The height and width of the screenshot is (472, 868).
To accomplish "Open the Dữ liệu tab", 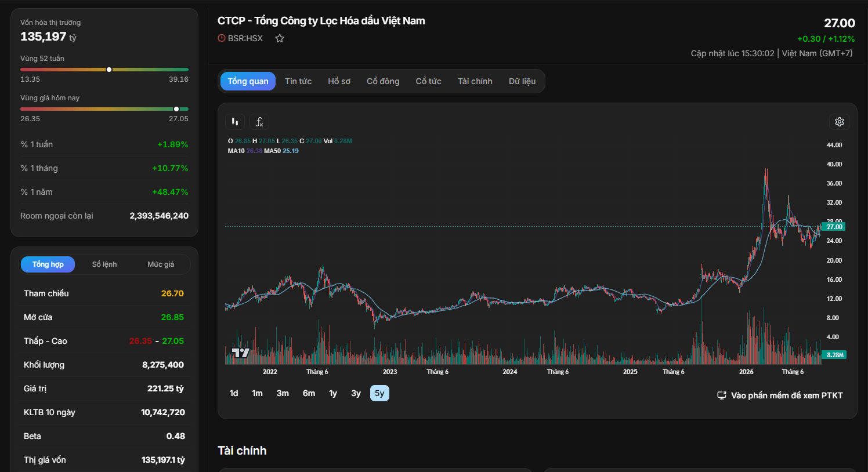I will tap(522, 81).
